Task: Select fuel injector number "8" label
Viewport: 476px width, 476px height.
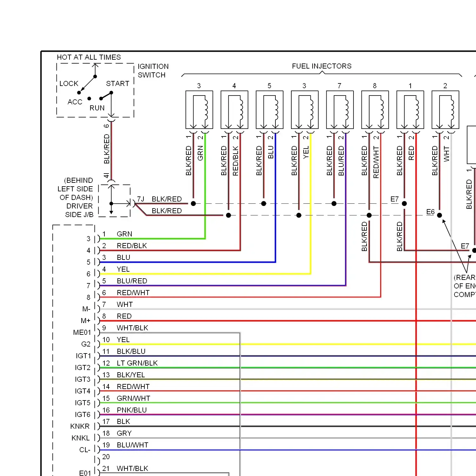Action: point(375,86)
